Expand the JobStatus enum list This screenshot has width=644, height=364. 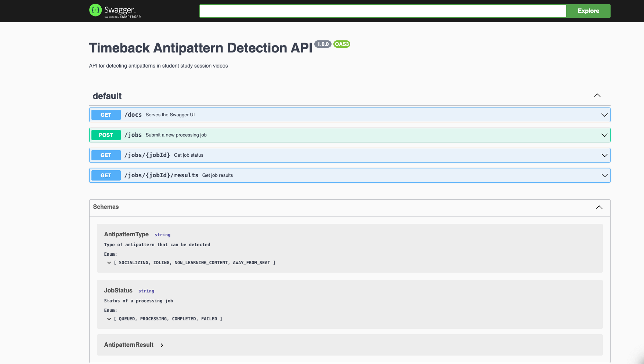[x=109, y=319]
